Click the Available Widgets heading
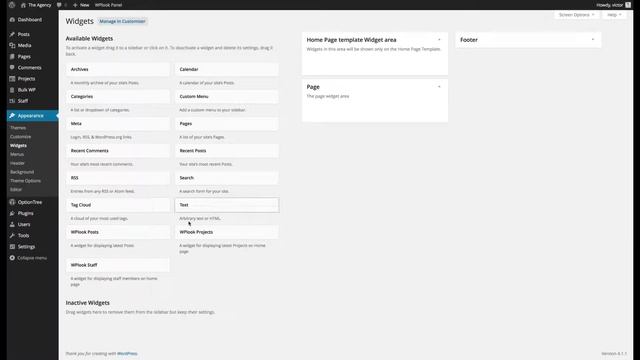 pyautogui.click(x=89, y=38)
